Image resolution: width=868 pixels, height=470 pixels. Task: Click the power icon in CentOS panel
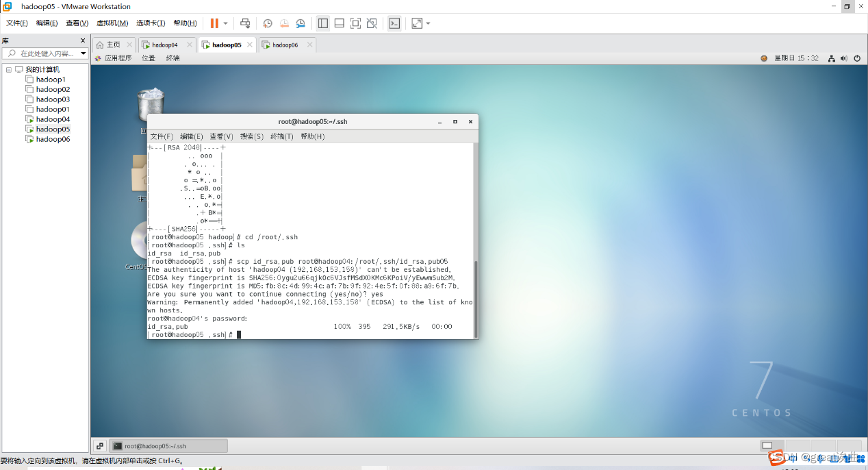coord(857,58)
